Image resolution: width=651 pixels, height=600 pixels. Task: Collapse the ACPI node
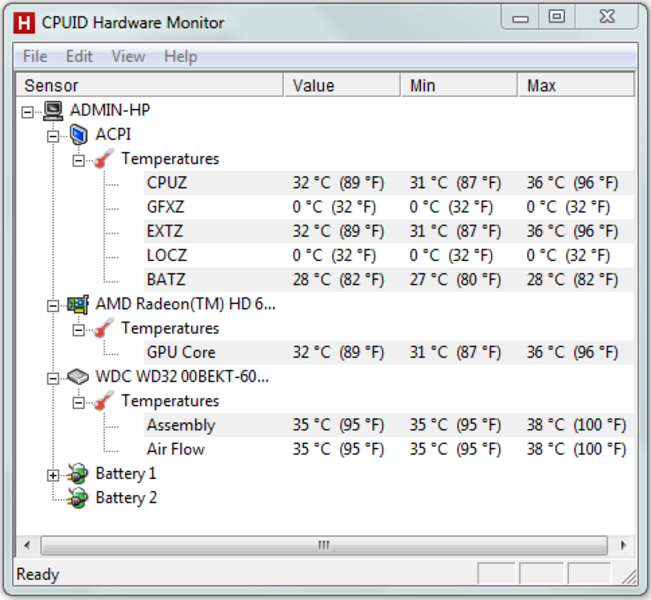tap(53, 136)
